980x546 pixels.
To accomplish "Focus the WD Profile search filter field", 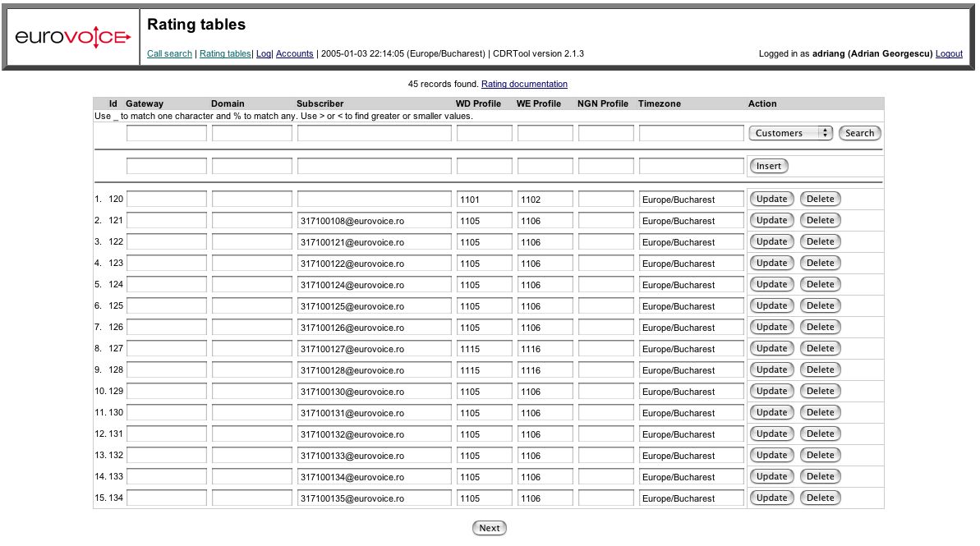I will click(x=485, y=133).
